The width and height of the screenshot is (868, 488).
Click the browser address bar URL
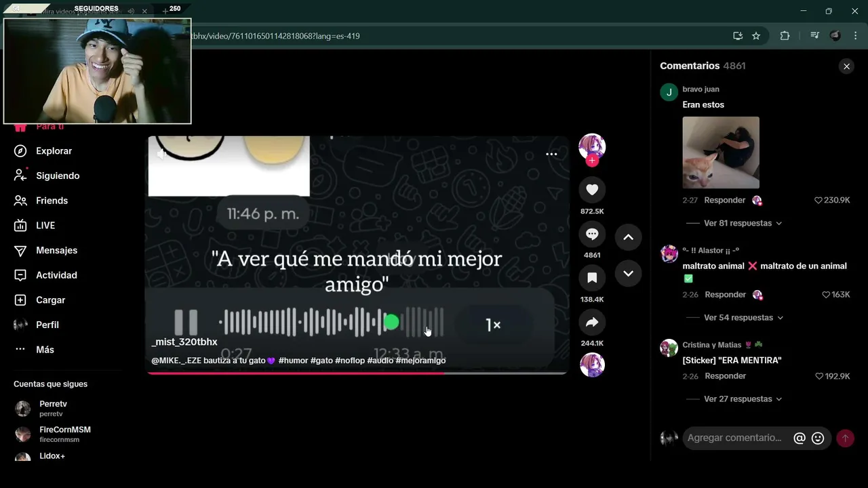[x=276, y=36]
